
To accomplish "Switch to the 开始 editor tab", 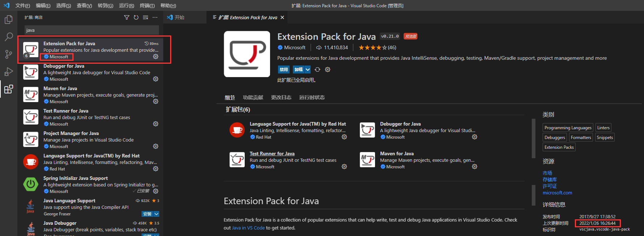I will point(185,17).
